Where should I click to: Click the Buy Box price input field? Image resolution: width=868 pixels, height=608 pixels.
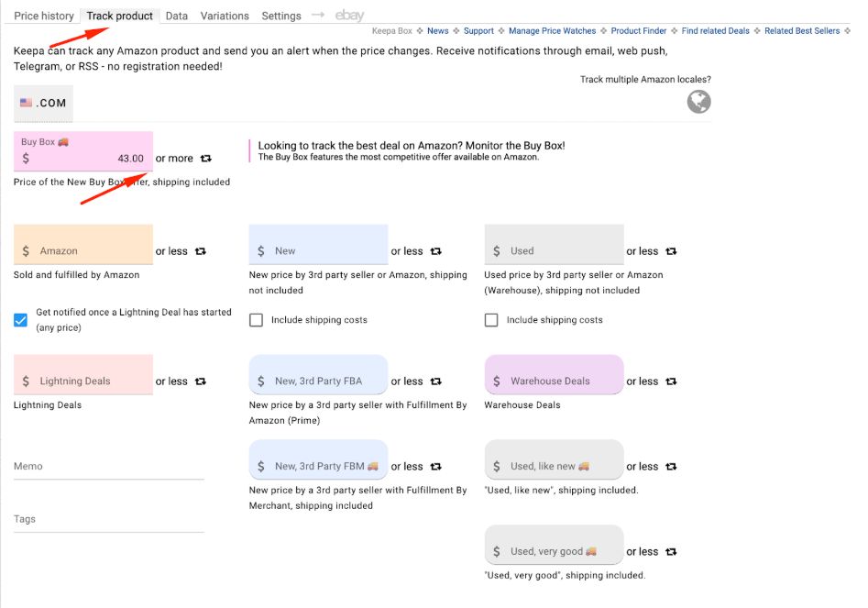[83, 151]
